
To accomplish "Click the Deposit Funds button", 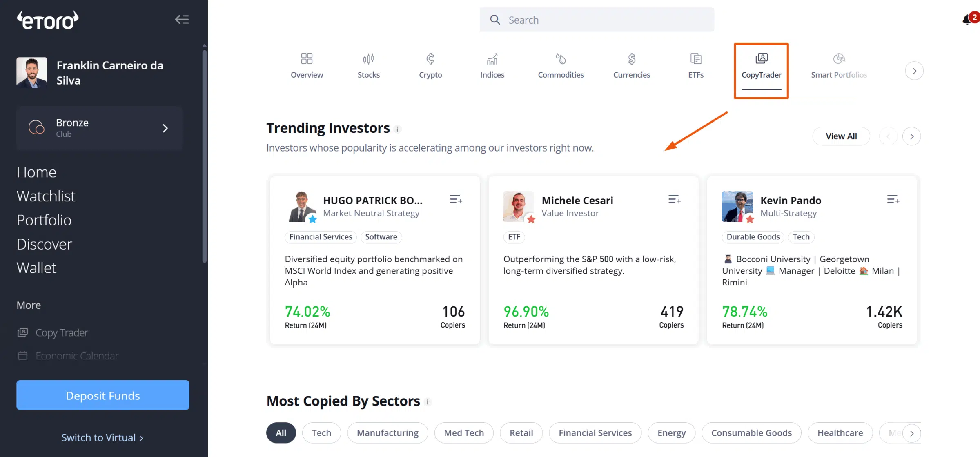I will click(x=103, y=395).
